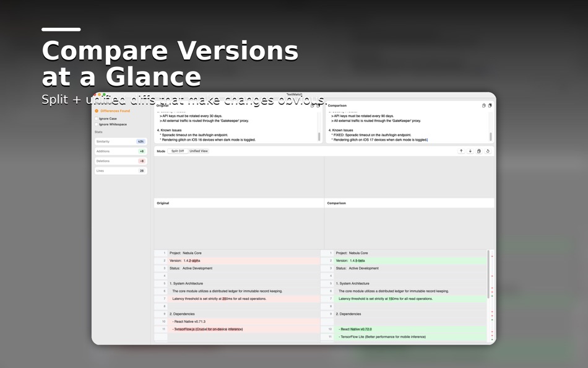Click 'API keys must be rotated every 90 days' line

(x=362, y=116)
